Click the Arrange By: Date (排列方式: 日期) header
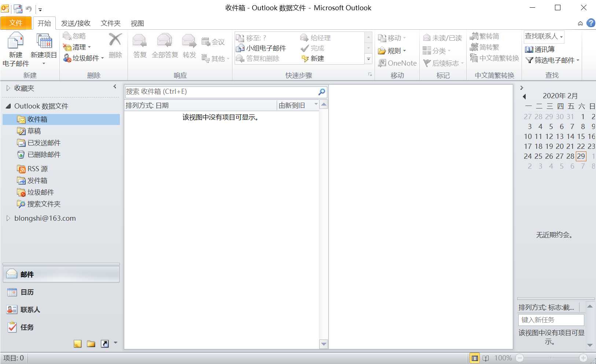Image resolution: width=596 pixels, height=364 pixels. point(200,106)
